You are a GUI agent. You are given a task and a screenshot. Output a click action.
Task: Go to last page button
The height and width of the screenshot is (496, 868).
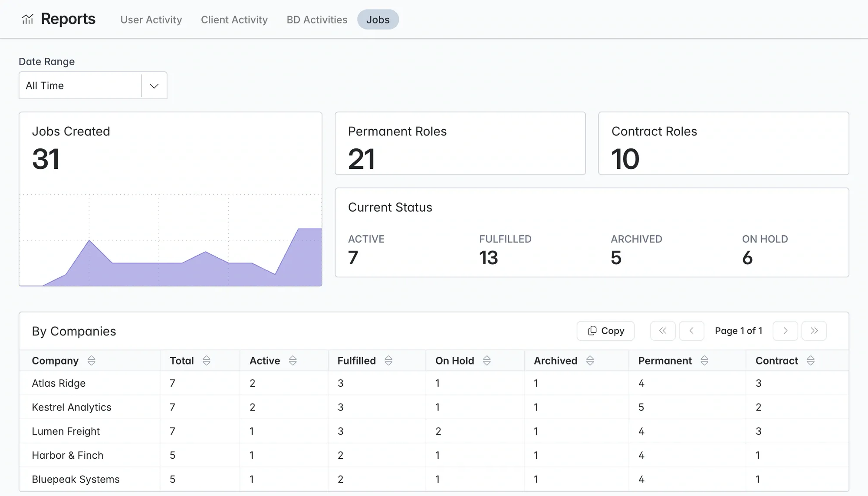[814, 331]
